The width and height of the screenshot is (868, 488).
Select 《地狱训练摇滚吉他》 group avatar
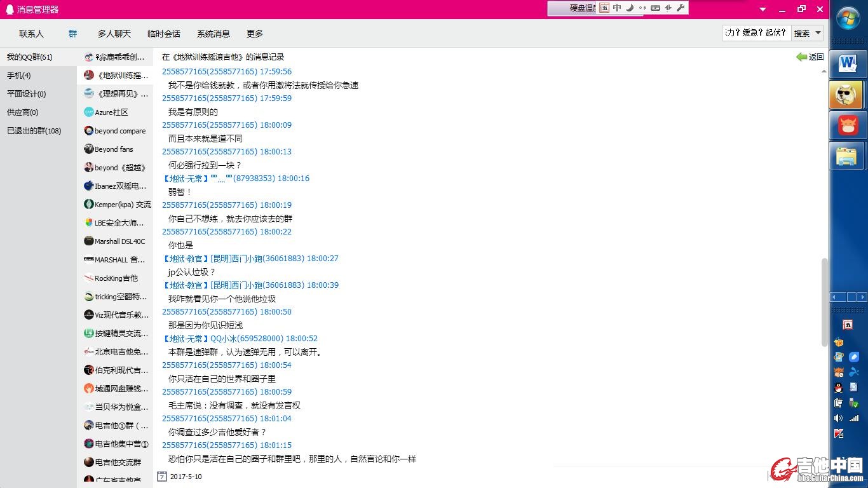click(89, 76)
